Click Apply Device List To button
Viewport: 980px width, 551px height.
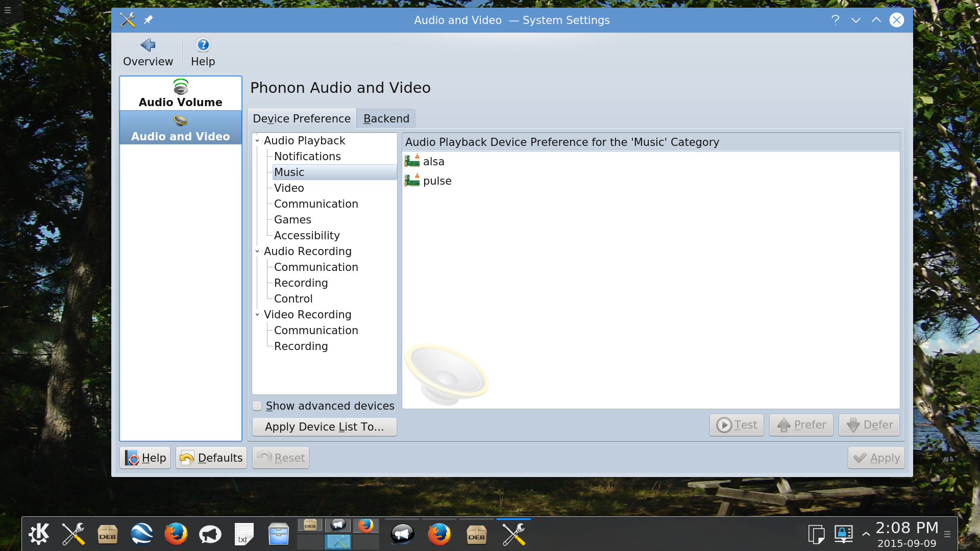tap(325, 427)
